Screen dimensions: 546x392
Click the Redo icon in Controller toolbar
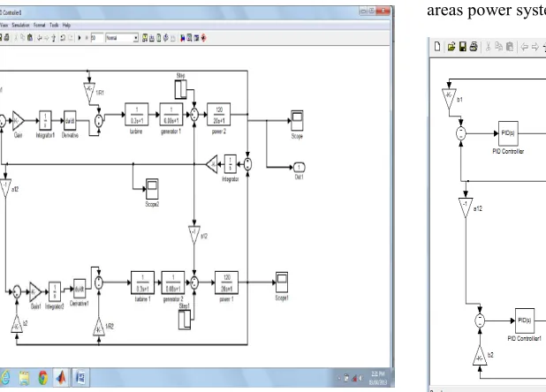(71, 38)
